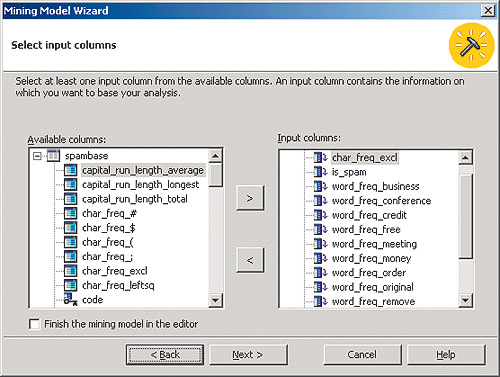The image size is (500, 377).
Task: Select capital_run_length_average in available columns
Action: click(x=143, y=170)
